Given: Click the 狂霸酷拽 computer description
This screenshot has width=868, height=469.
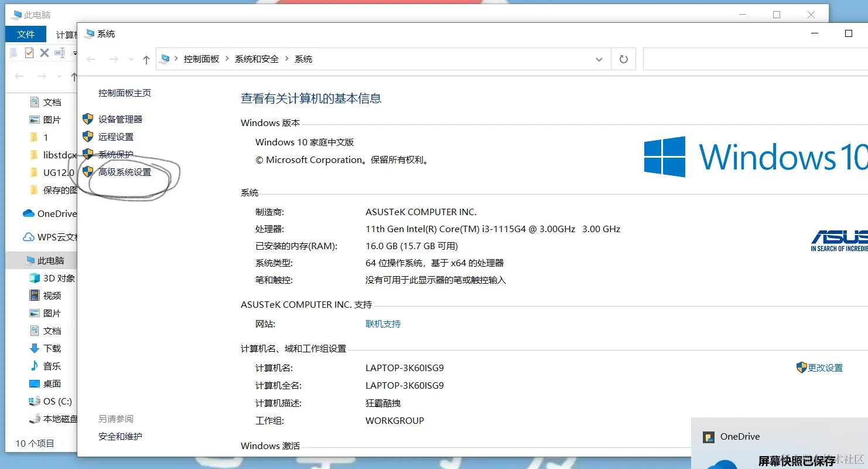Looking at the screenshot, I should point(383,403).
